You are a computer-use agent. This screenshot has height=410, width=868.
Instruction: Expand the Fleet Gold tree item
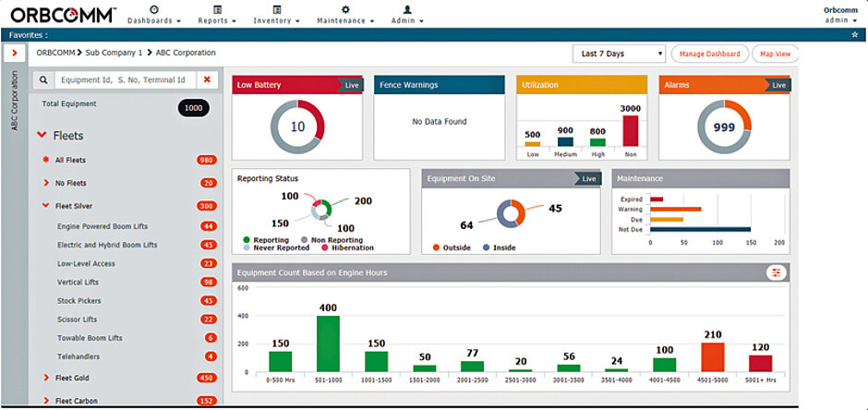coord(46,377)
